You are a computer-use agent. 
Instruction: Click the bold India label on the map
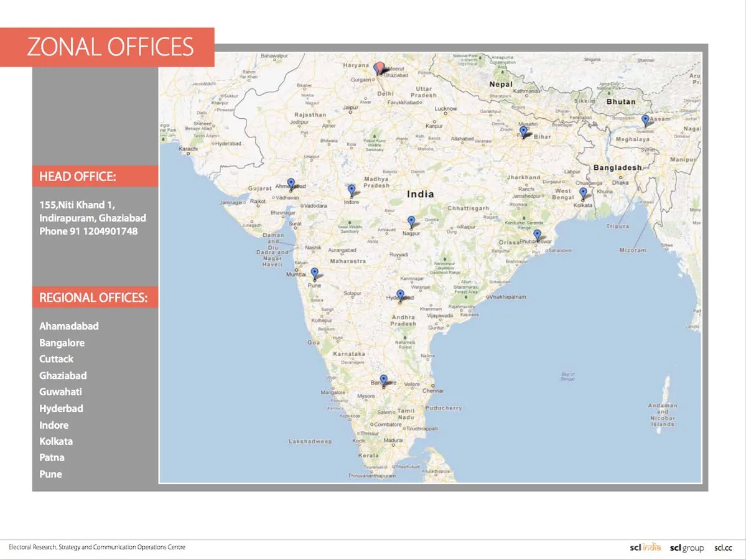421,194
